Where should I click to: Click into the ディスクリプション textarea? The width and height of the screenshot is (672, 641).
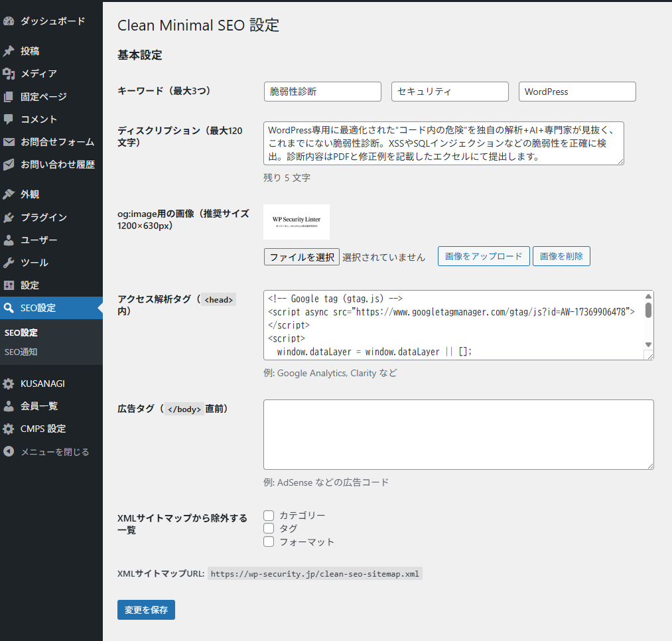444,143
